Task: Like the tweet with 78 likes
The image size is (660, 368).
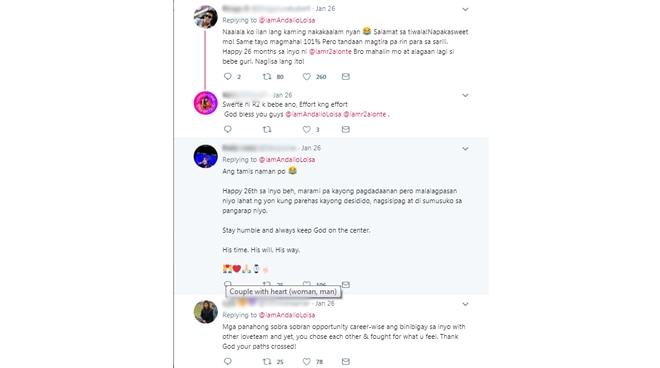Action: (x=306, y=361)
